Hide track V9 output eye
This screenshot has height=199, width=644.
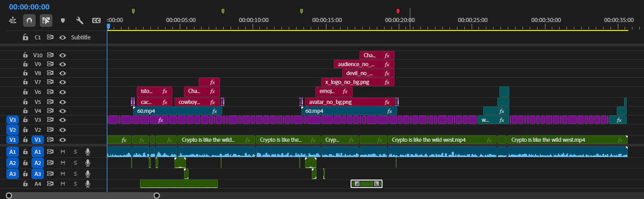click(63, 64)
